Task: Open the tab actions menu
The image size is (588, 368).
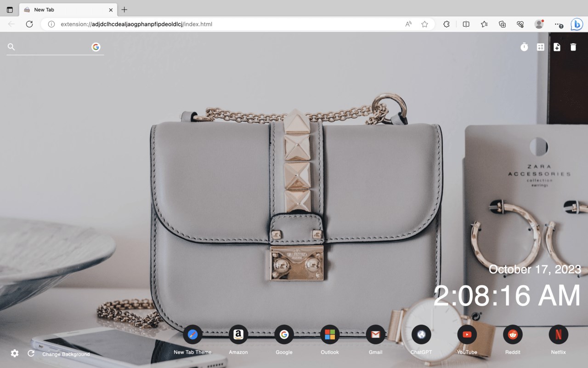Action: click(x=10, y=10)
